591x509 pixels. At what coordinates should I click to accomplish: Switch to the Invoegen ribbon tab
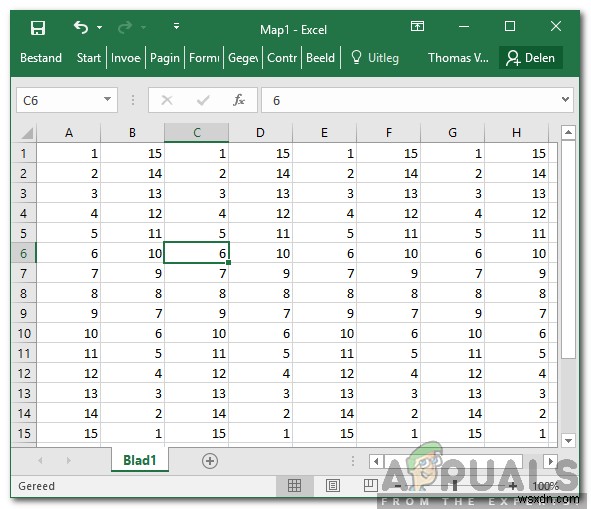click(x=126, y=58)
